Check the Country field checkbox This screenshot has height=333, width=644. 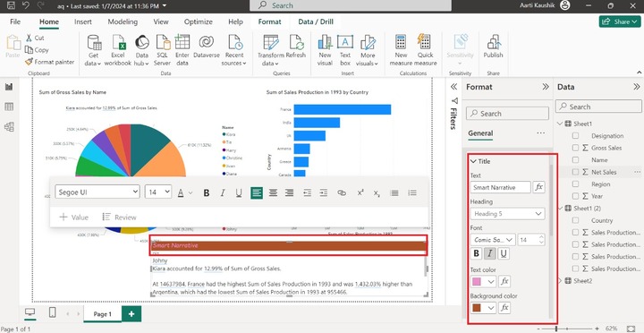[x=575, y=220]
